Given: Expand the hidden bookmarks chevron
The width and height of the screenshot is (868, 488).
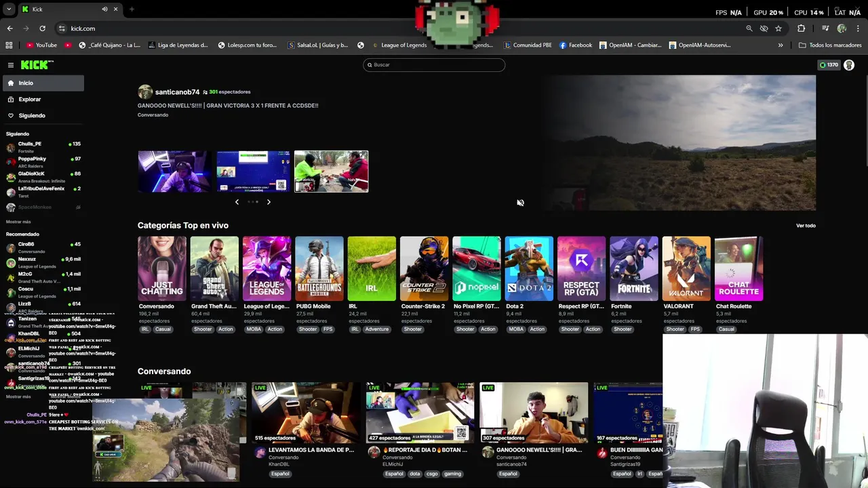Looking at the screenshot, I should click(781, 45).
